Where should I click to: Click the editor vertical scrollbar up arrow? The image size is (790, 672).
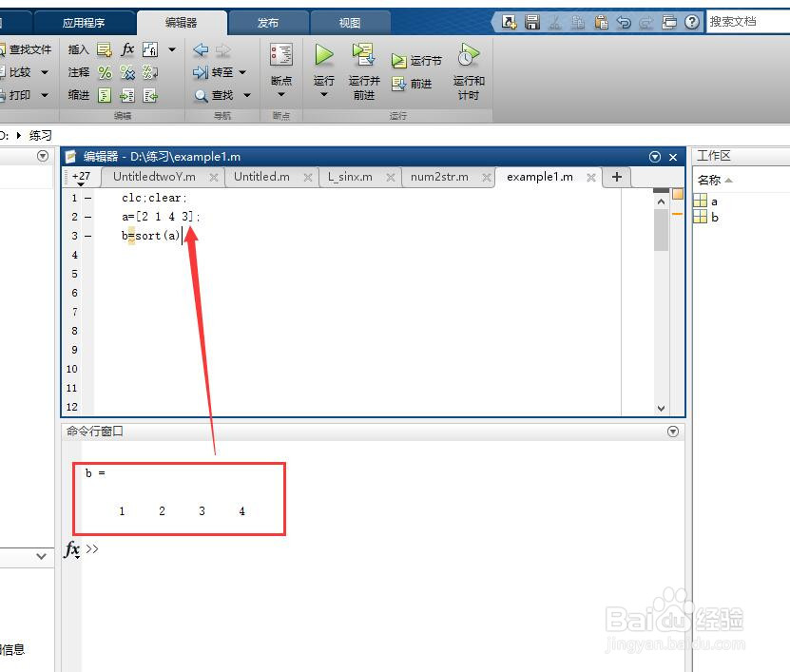tap(661, 202)
